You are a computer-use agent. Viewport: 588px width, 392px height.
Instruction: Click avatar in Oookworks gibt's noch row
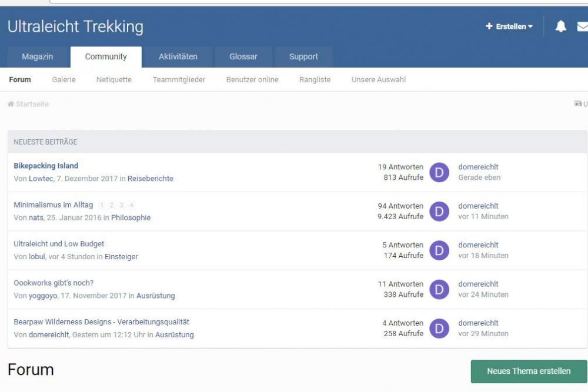[439, 289]
